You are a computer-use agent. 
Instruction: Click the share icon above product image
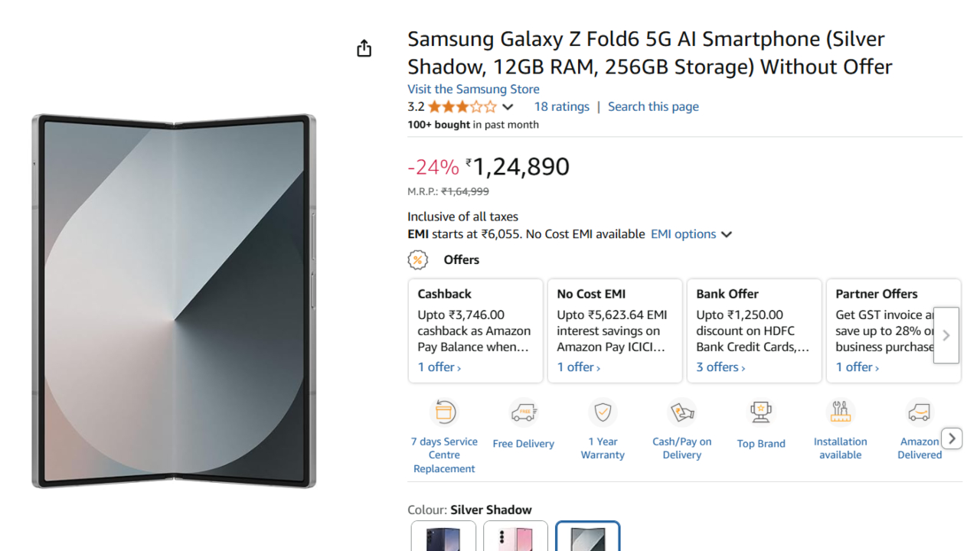point(364,48)
